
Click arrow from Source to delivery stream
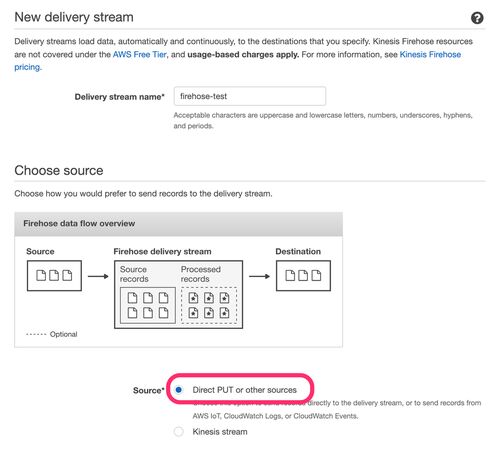[98, 276]
